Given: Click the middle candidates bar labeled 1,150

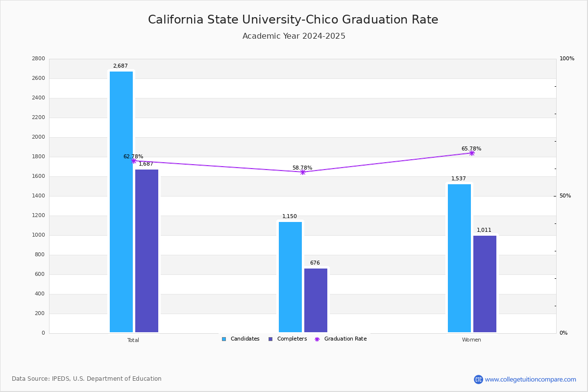Looking at the screenshot, I should pos(290,277).
